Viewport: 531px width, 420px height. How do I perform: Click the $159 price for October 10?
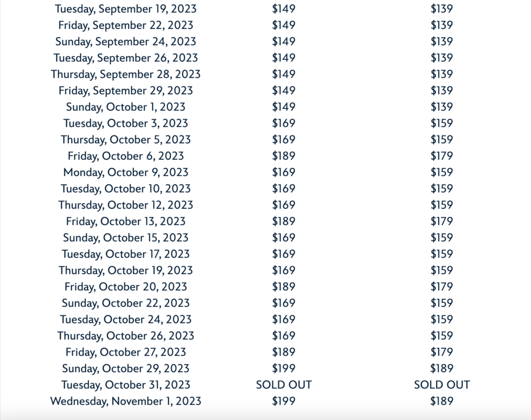441,188
